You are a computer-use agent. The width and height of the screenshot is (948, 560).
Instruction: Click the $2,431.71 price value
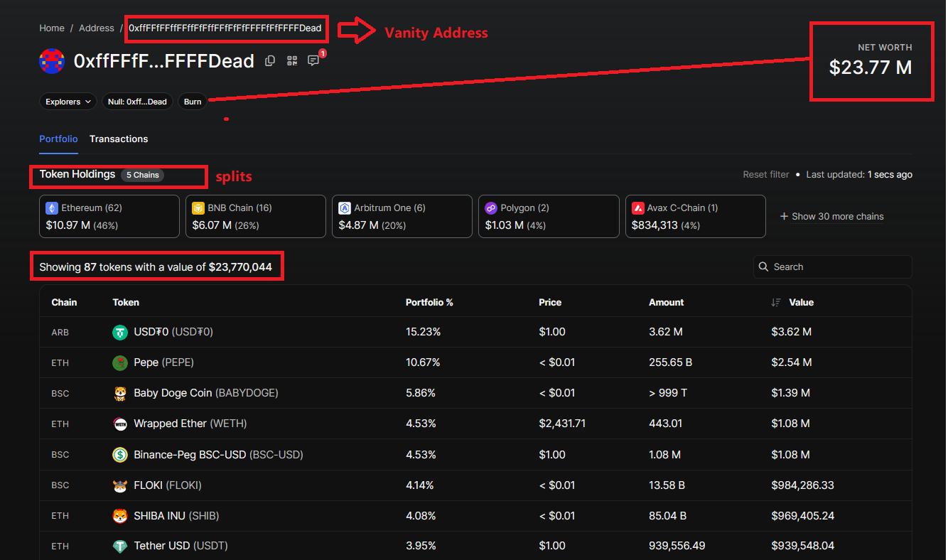coord(562,424)
